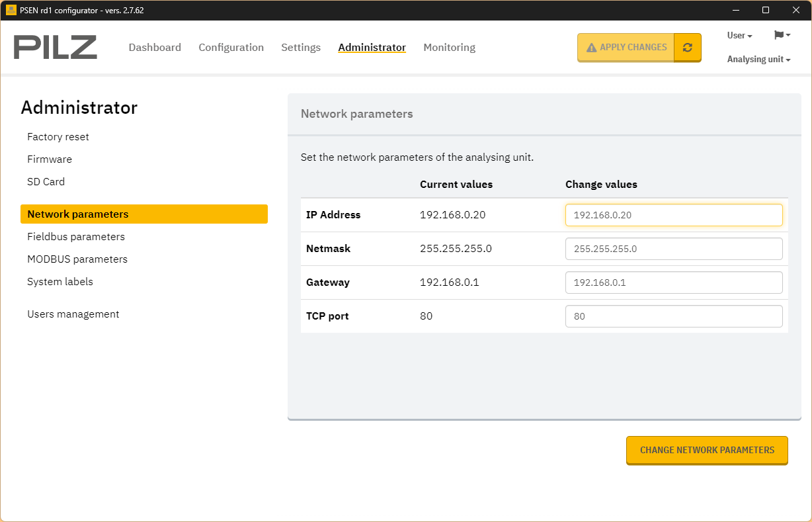Click the Network parameters panel heading
812x522 pixels.
tap(356, 114)
